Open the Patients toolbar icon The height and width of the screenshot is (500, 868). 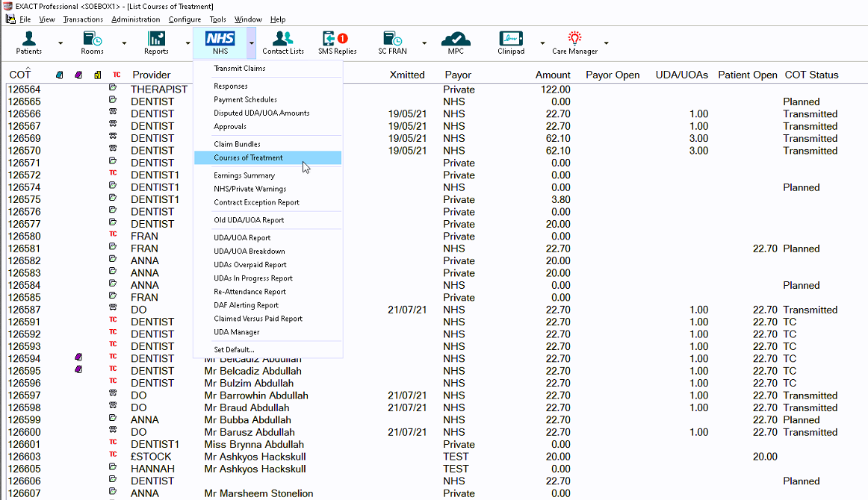click(29, 43)
